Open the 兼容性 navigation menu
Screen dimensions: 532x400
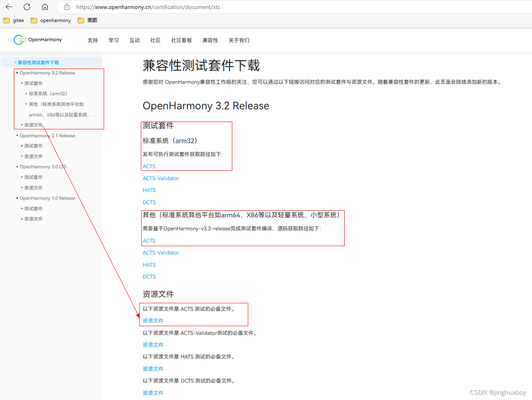click(210, 40)
